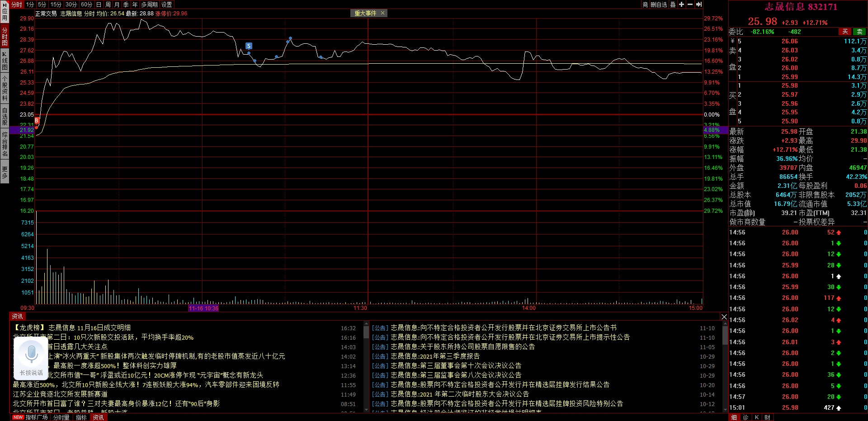Switch to the 年 yearly tab

(135, 5)
